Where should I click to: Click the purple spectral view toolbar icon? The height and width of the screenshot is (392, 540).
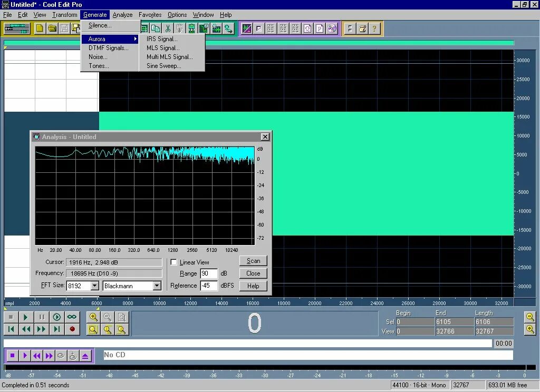pos(247,28)
